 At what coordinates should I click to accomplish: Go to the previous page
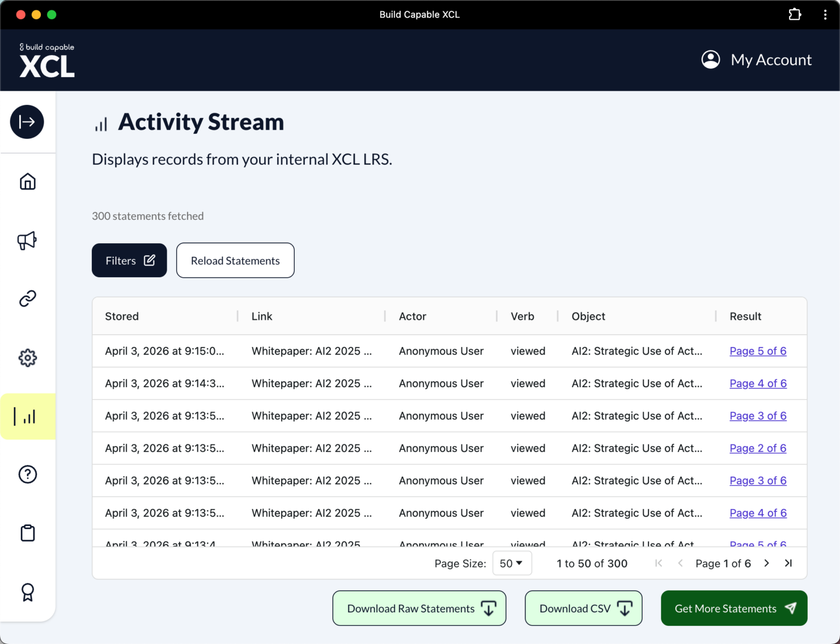coord(680,563)
